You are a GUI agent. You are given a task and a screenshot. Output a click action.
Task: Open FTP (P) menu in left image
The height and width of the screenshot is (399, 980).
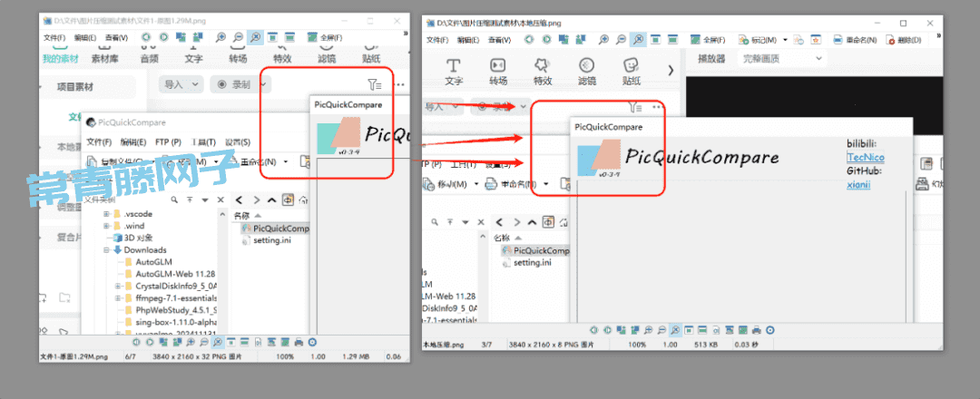pyautogui.click(x=168, y=141)
